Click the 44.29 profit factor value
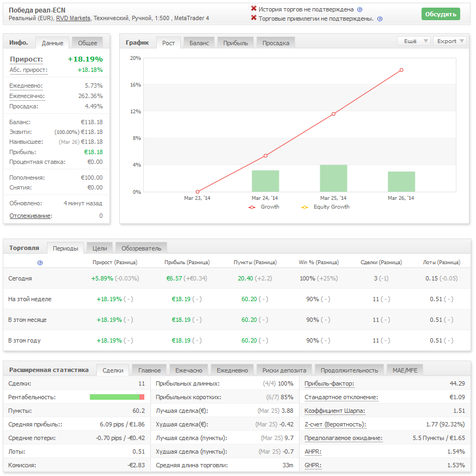The height and width of the screenshot is (476, 476). coord(457,384)
